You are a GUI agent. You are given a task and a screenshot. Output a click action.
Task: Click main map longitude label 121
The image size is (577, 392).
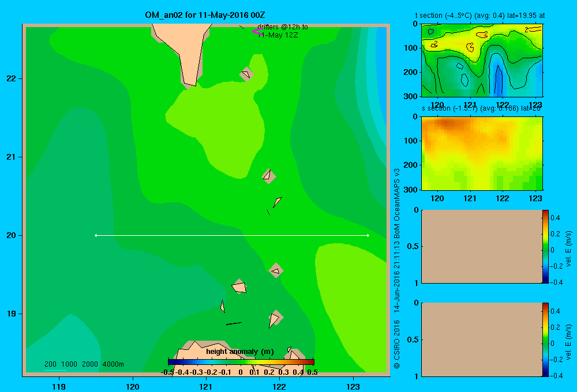coord(206,386)
